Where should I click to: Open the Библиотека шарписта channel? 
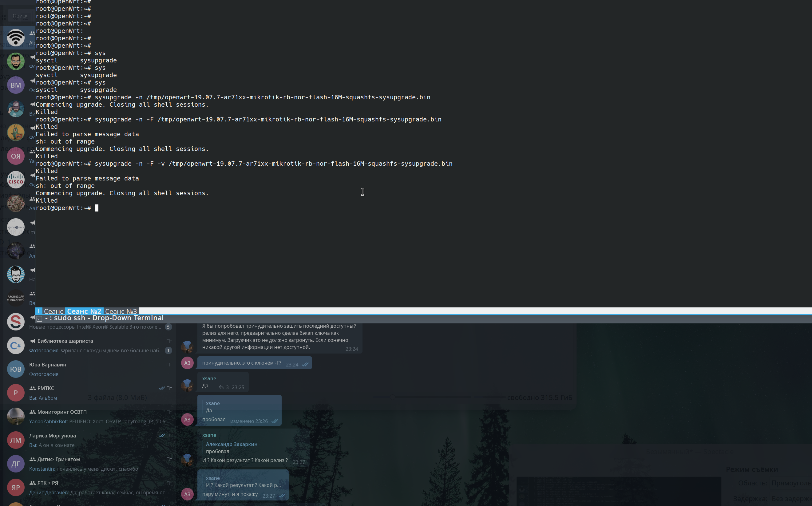90,345
